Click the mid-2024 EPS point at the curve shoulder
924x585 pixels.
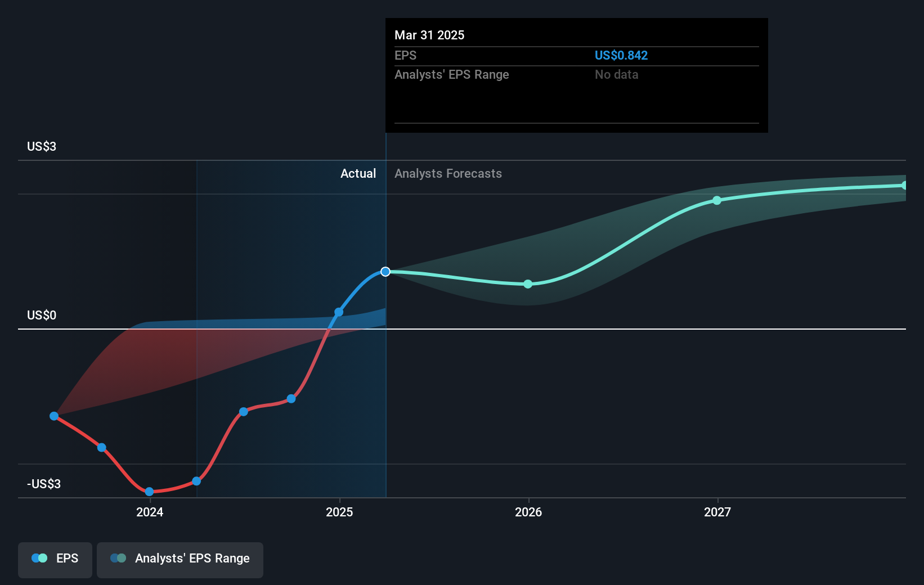coord(244,412)
